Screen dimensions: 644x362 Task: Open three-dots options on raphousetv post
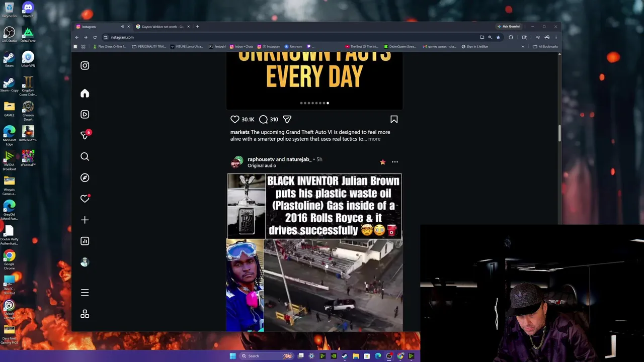click(x=395, y=162)
